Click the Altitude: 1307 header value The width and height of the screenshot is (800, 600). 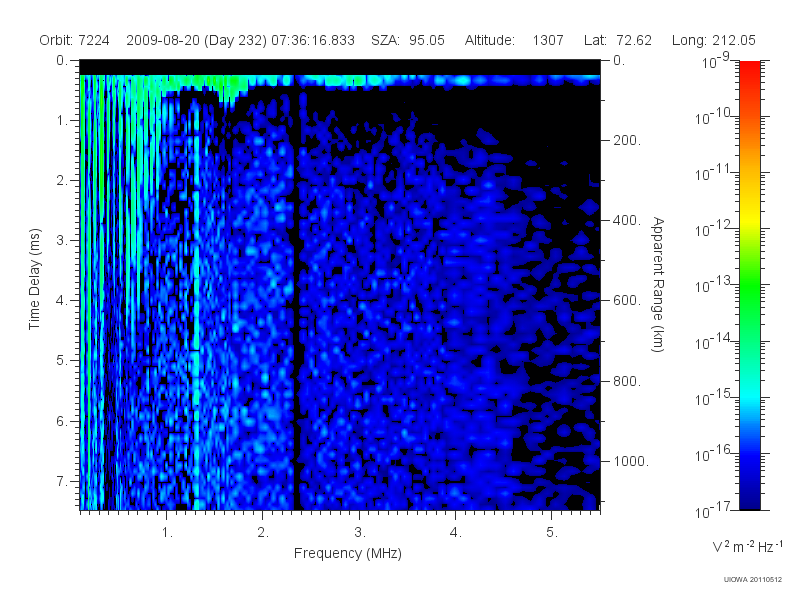point(514,40)
